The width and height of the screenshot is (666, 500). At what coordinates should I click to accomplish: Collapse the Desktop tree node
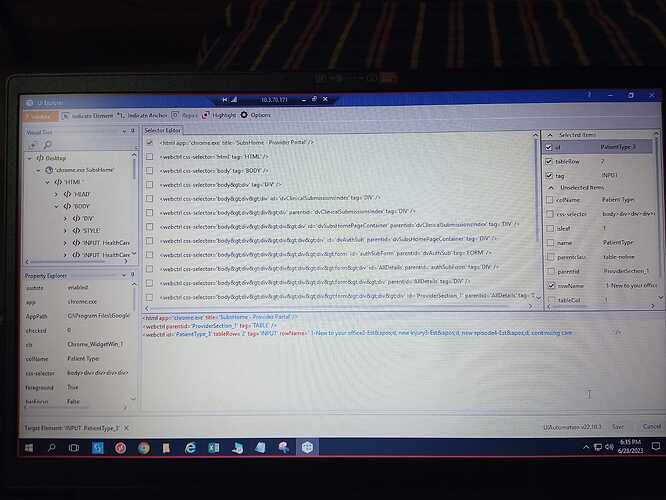point(29,158)
